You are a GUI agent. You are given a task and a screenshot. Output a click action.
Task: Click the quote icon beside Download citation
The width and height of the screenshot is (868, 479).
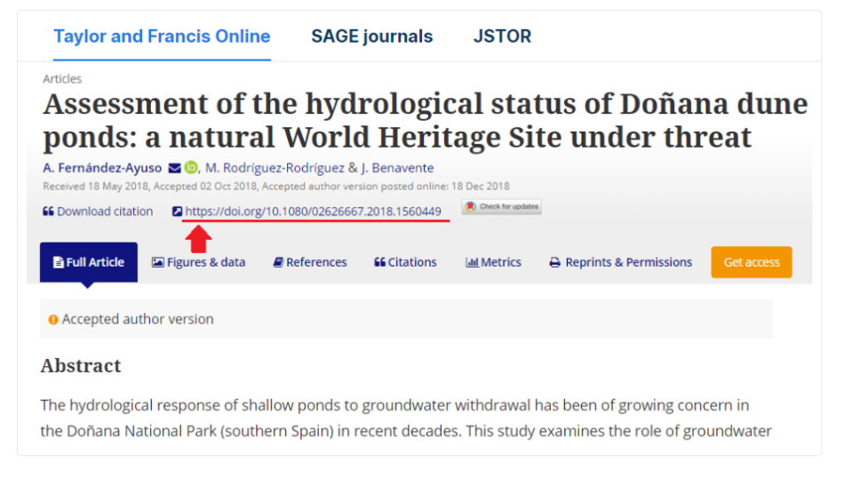click(x=48, y=212)
